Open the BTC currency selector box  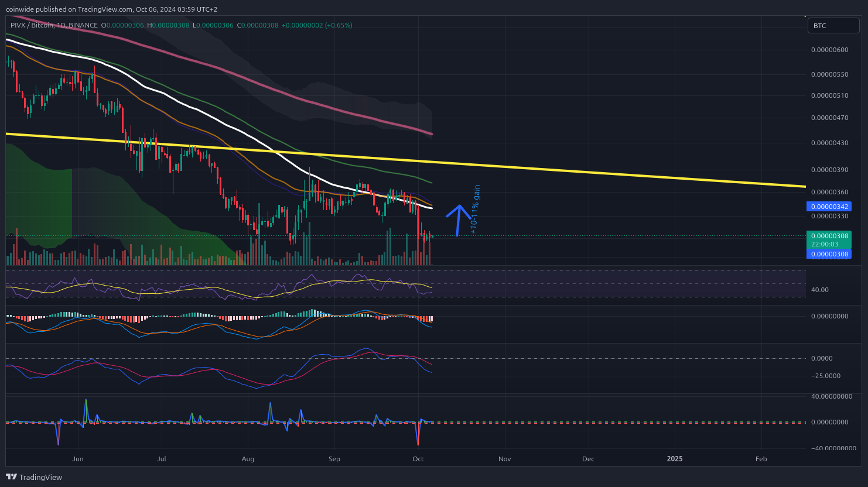[x=834, y=26]
